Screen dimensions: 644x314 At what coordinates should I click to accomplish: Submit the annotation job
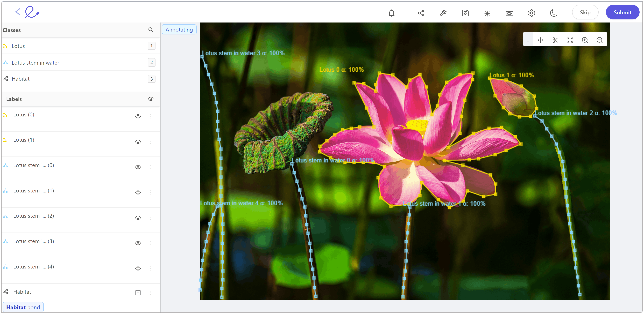point(622,12)
